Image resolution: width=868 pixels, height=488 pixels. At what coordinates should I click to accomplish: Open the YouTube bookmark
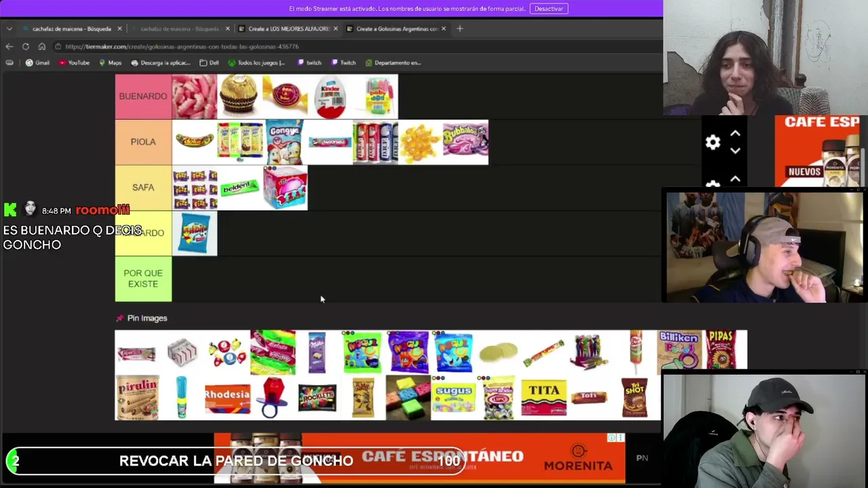74,62
